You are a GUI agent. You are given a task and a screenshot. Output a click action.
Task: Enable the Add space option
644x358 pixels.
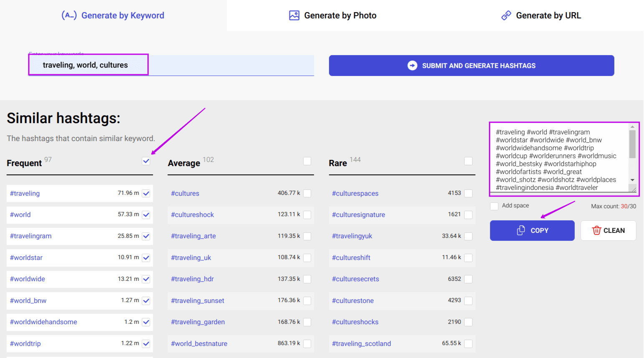click(494, 206)
